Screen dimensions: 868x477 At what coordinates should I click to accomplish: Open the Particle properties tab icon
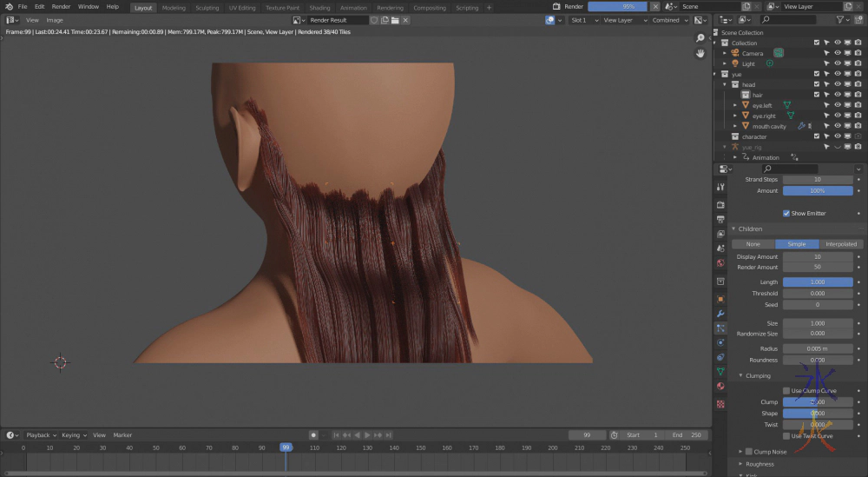pos(720,328)
